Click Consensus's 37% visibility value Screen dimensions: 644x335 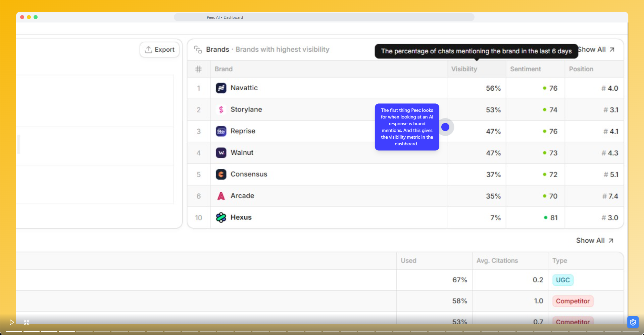coord(493,175)
